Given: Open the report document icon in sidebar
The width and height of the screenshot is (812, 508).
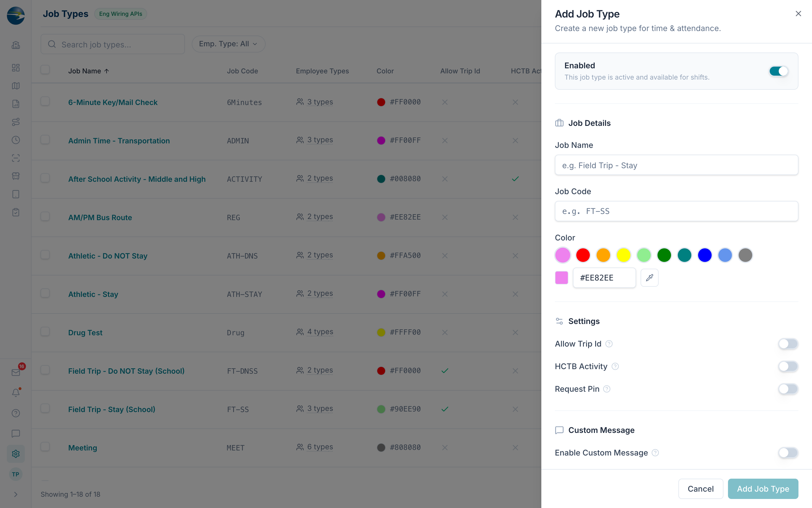Looking at the screenshot, I should pyautogui.click(x=16, y=104).
